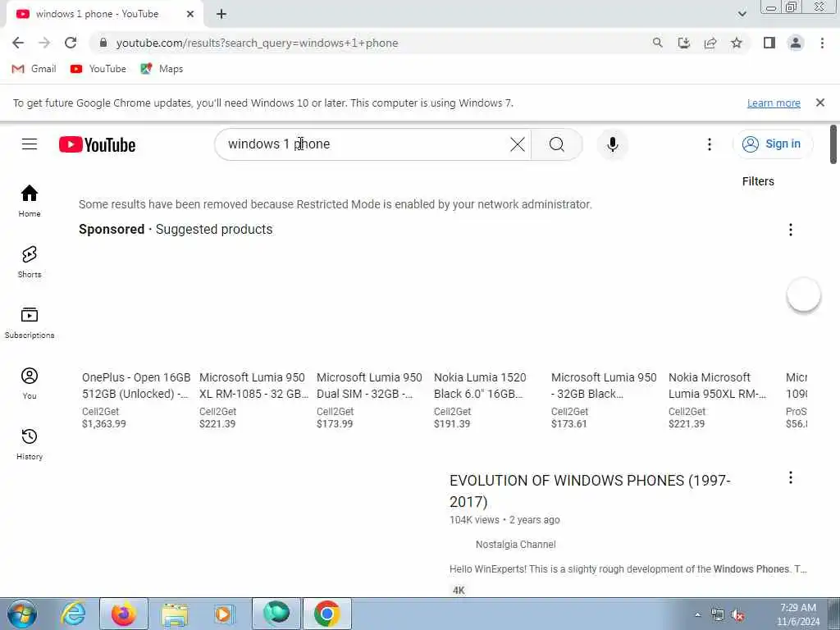This screenshot has height=630, width=840.
Task: Click the YouTube logo
Action: pos(97,144)
